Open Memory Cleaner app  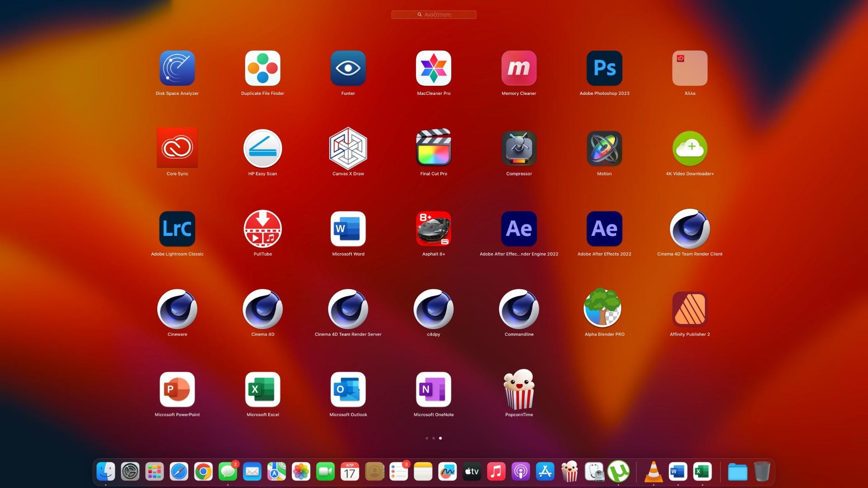coord(519,68)
